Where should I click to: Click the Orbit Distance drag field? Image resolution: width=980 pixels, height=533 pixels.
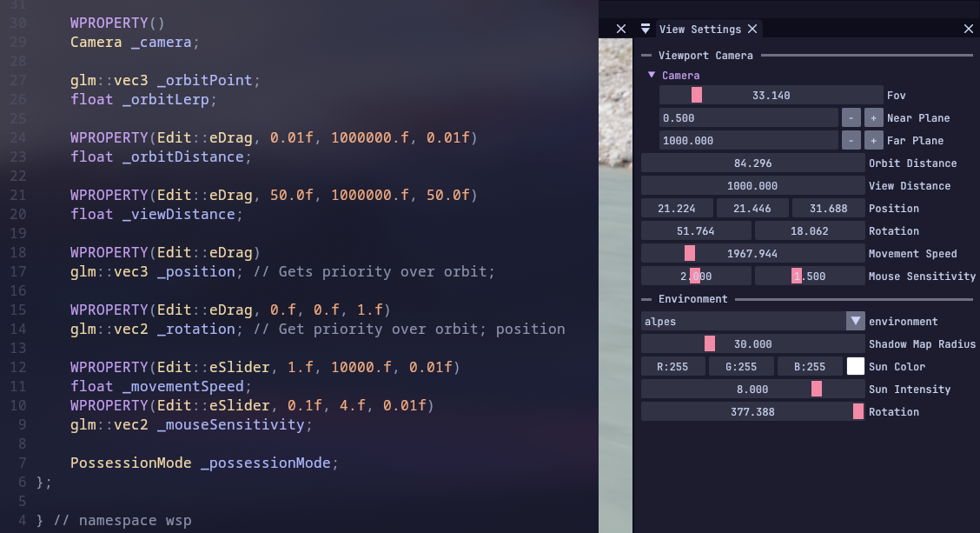[752, 163]
